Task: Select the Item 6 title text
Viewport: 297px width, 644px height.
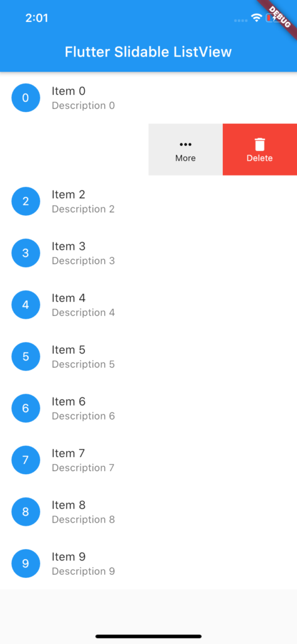Action: (x=68, y=401)
